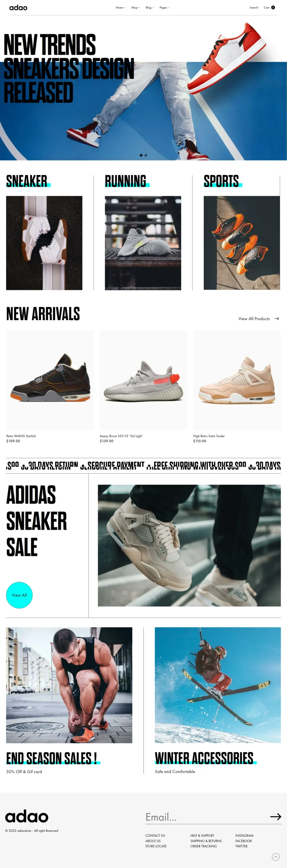Image resolution: width=287 pixels, height=868 pixels.
Task: Open the Shipping & Returns footer link
Action: [x=206, y=841]
